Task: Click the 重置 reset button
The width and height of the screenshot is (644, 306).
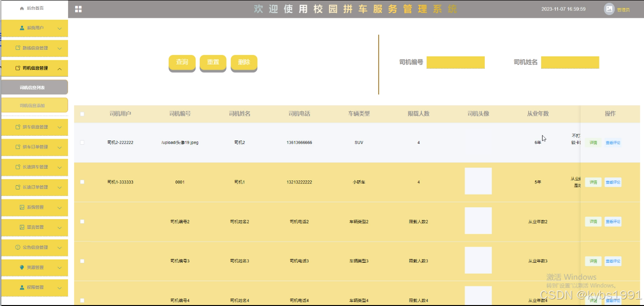Action: pyautogui.click(x=213, y=63)
